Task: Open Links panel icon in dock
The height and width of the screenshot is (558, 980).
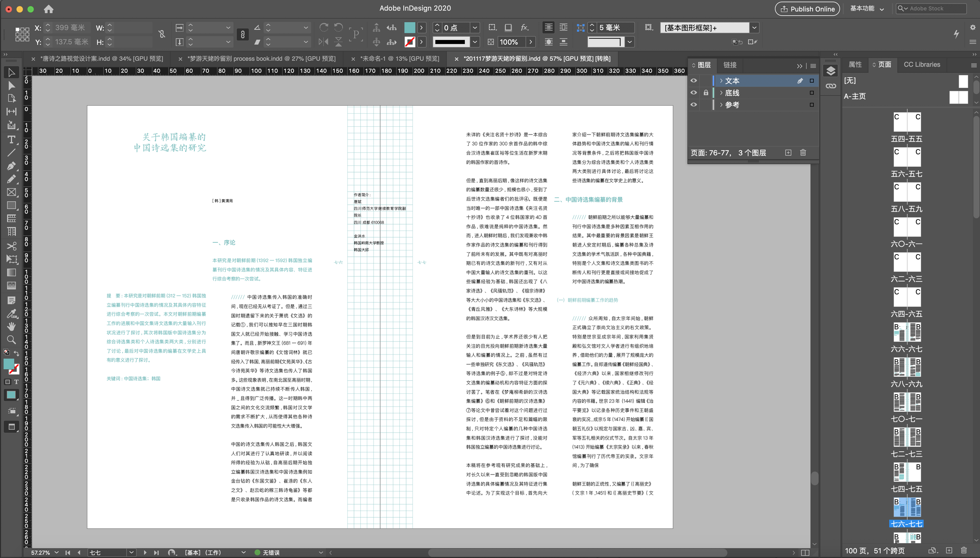Action: coord(831,86)
